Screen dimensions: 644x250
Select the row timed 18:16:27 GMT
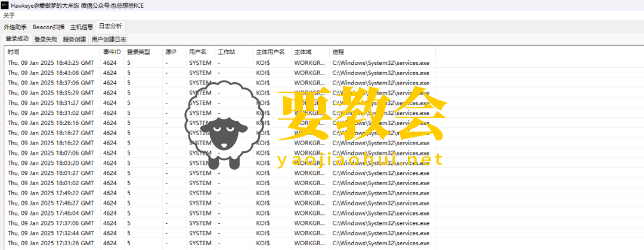coord(219,133)
